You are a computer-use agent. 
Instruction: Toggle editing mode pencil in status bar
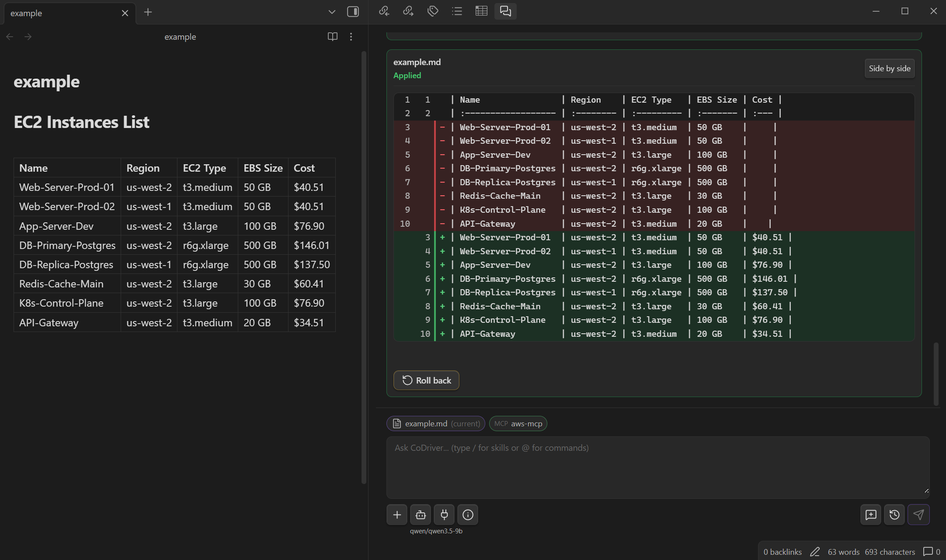[x=815, y=552]
